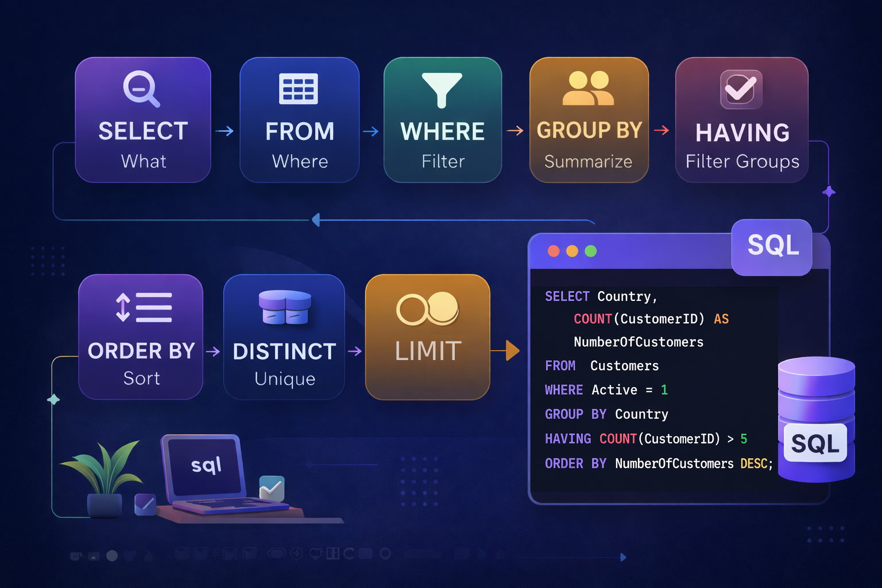882x588 pixels.
Task: Click the 'Summarize' subtitle under GROUP BY
Action: coord(589,161)
